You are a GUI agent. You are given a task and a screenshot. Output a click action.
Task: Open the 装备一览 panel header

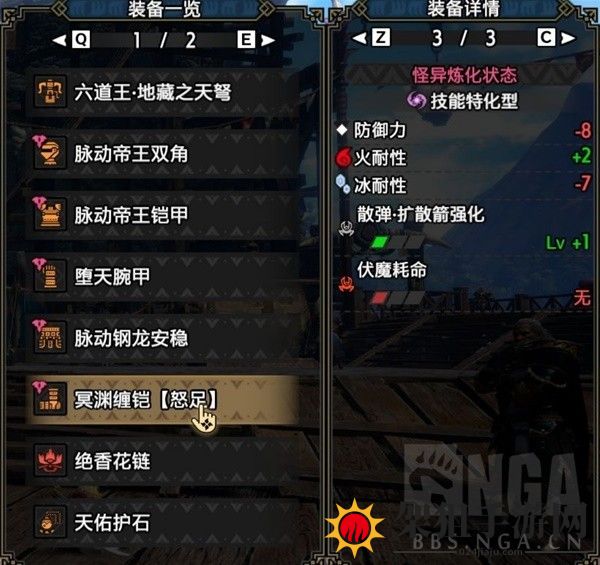164,9
